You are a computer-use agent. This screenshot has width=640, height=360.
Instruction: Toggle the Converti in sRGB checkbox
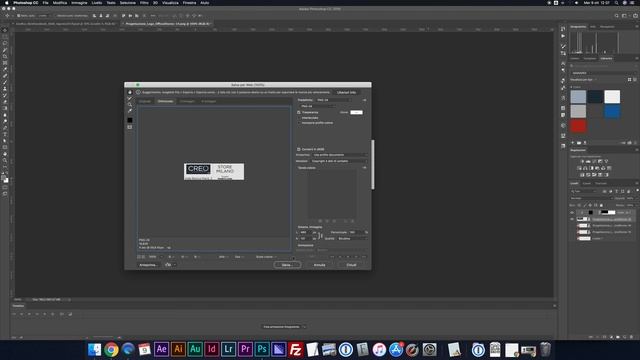pos(299,149)
